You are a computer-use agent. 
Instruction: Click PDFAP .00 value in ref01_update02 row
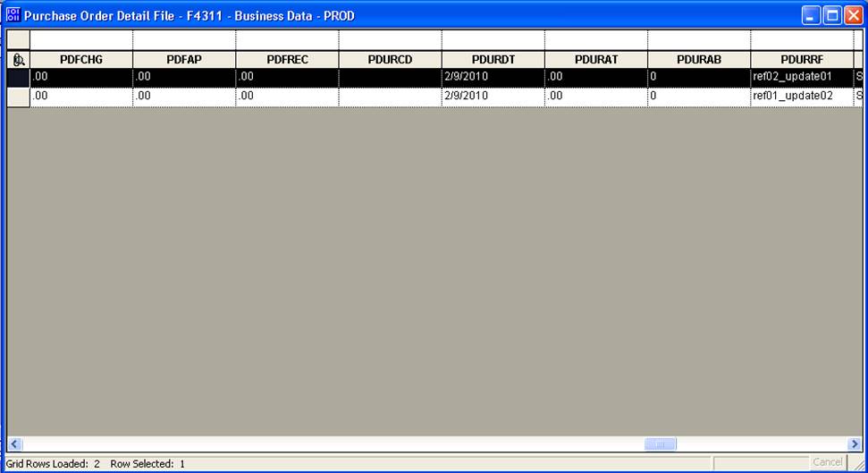click(x=184, y=97)
